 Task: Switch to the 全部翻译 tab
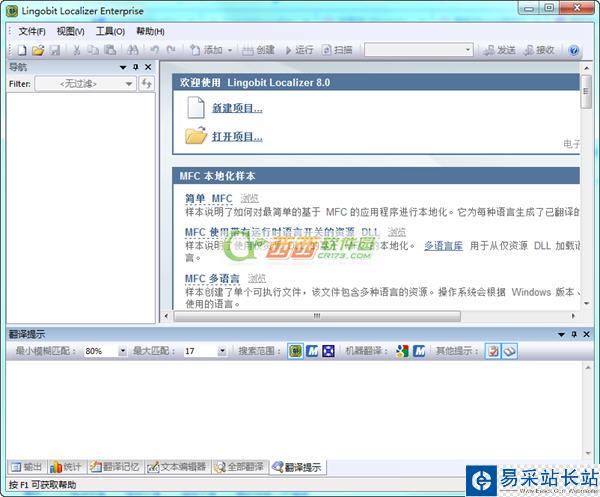240,467
